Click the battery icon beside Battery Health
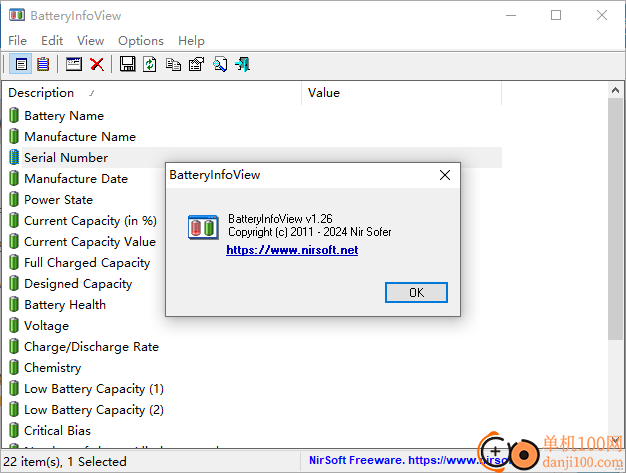The height and width of the screenshot is (473, 626). point(14,304)
